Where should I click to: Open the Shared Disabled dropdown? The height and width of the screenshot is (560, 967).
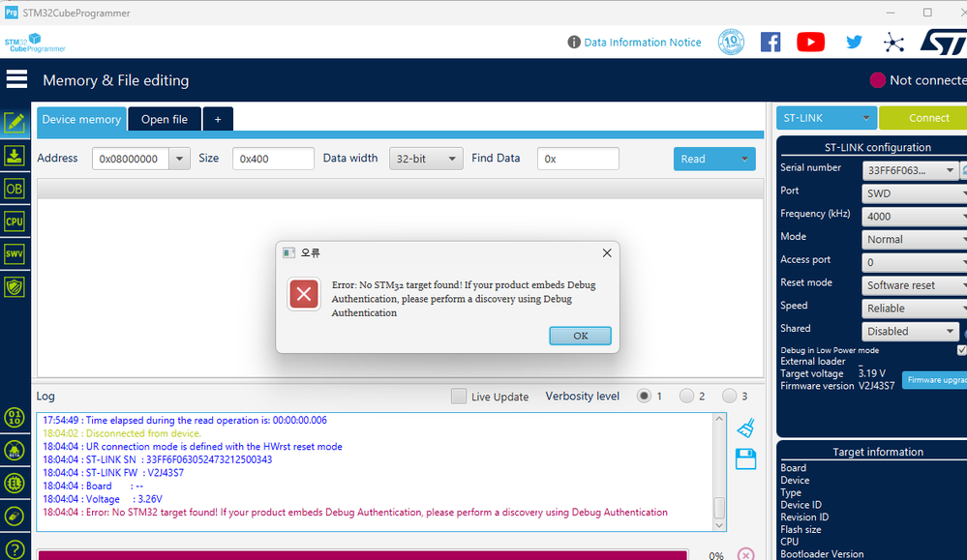910,331
